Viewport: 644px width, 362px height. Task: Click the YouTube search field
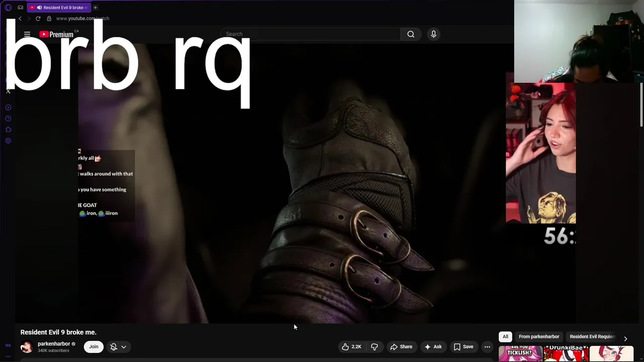pyautogui.click(x=311, y=34)
